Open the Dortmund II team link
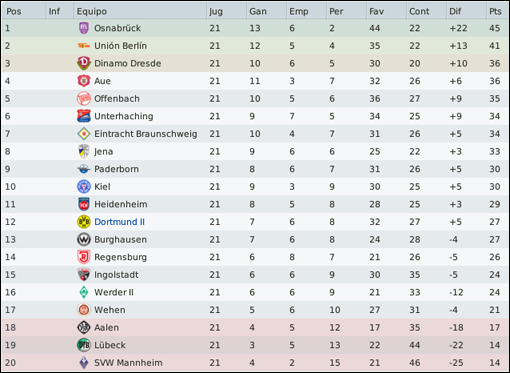 pyautogui.click(x=119, y=222)
